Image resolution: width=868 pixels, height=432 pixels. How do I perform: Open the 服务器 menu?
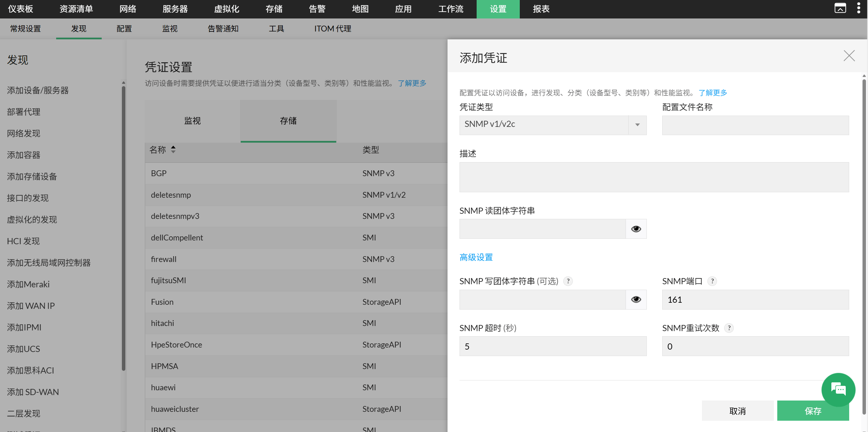pos(175,9)
